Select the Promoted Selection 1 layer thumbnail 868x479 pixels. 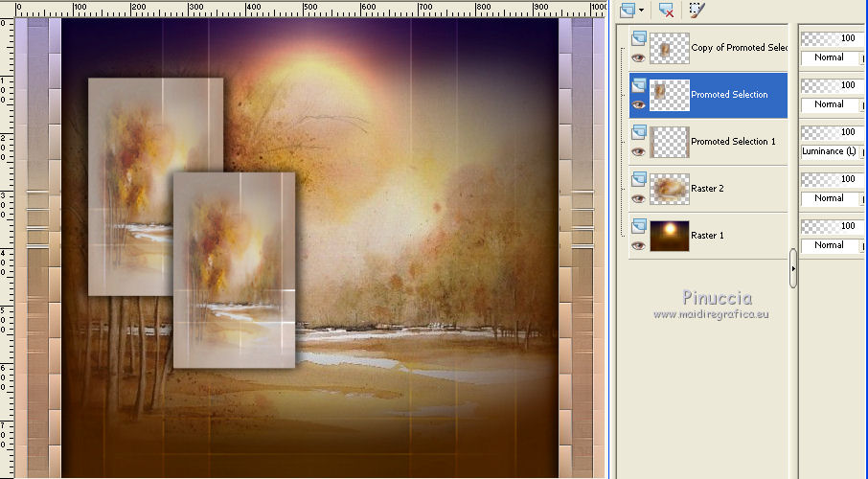[670, 143]
